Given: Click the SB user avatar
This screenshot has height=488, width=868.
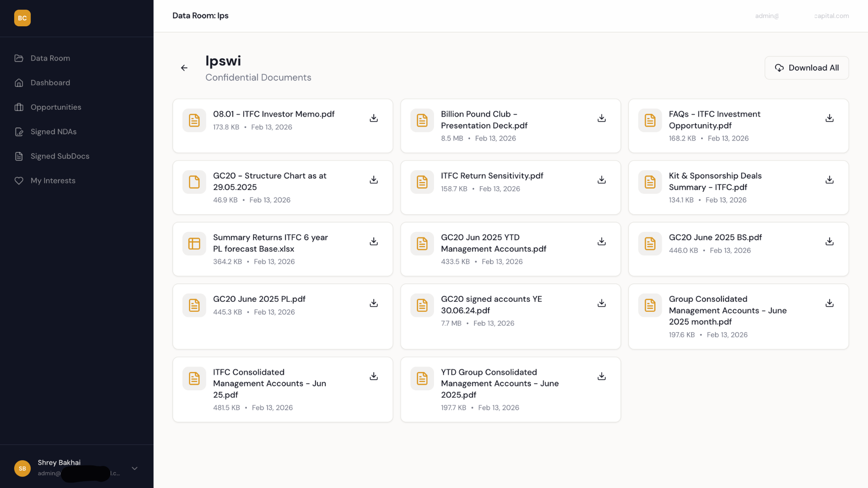Looking at the screenshot, I should [22, 469].
